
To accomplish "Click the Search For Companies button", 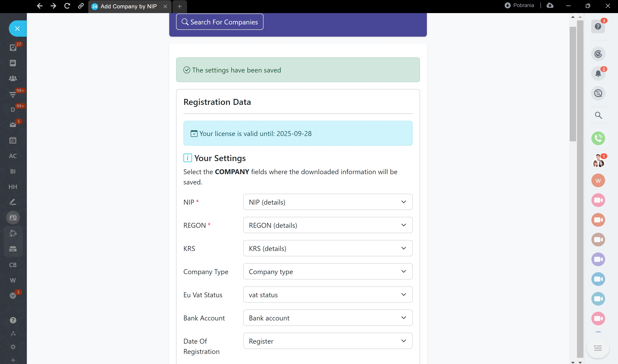I will point(219,22).
